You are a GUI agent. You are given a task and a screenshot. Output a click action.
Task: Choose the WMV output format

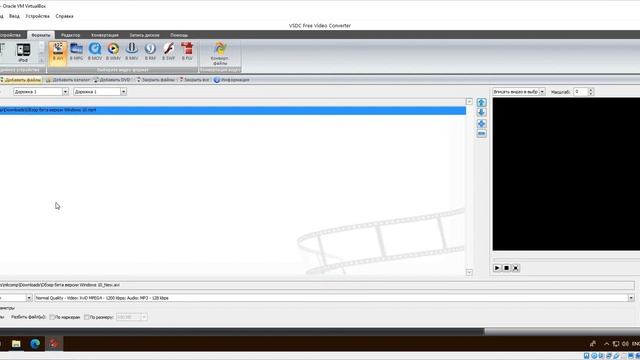click(113, 52)
